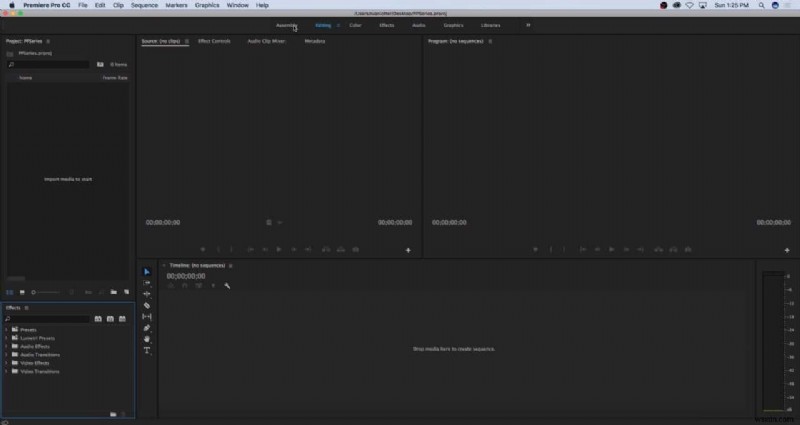Toggle Snap in Timeline panel
Image resolution: width=800 pixels, height=425 pixels.
[185, 286]
